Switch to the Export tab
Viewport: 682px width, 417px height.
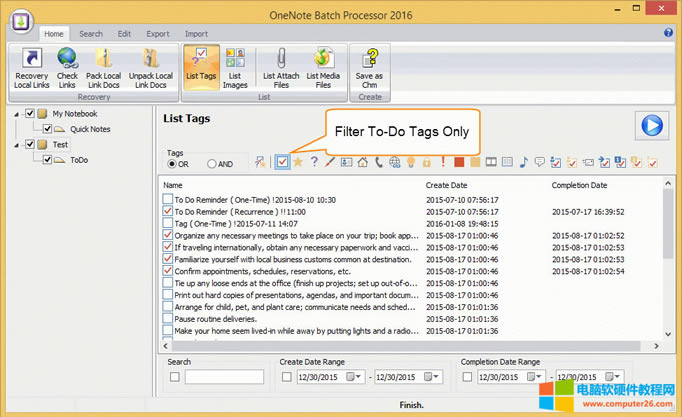click(x=157, y=34)
